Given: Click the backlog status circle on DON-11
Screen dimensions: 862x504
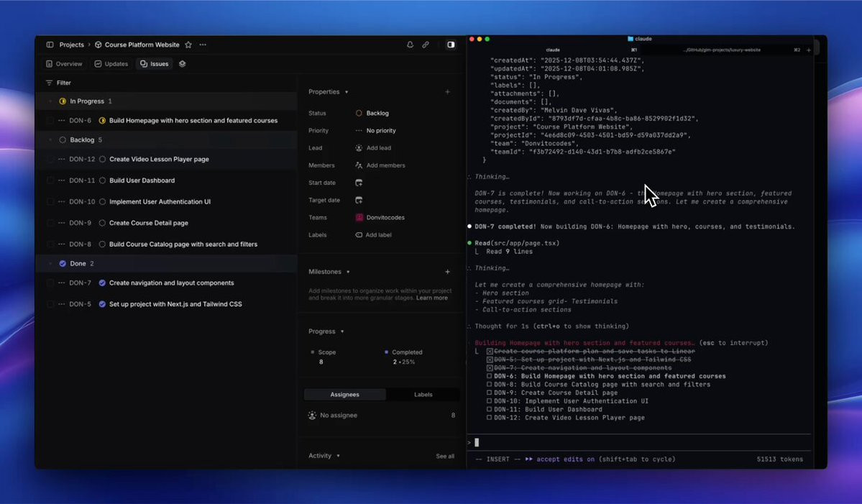Looking at the screenshot, I should tap(102, 180).
